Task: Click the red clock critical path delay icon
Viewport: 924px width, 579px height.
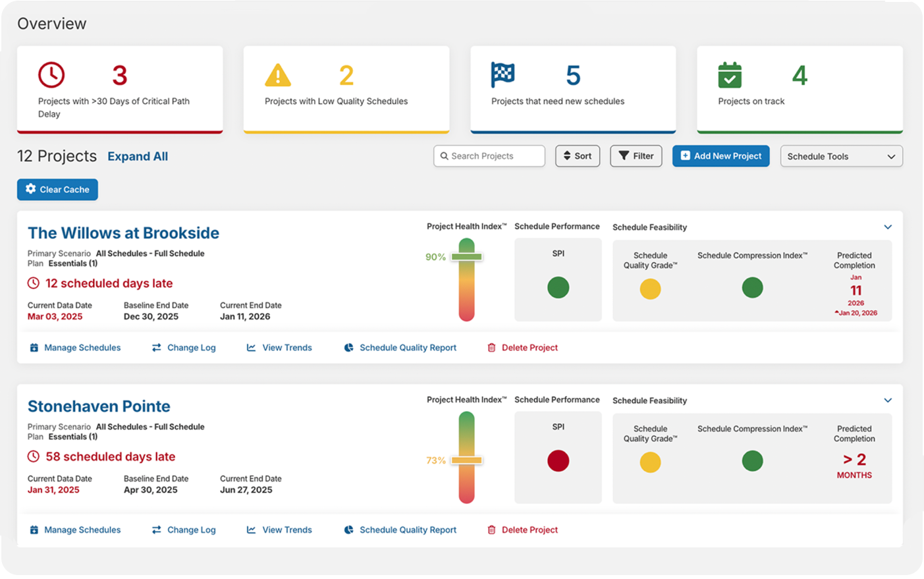Action: [51, 75]
